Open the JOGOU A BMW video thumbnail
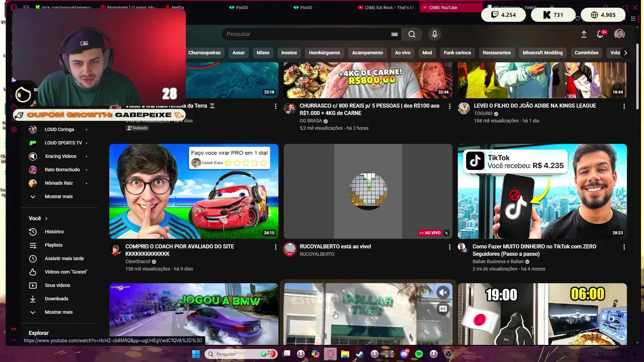This screenshot has height=362, width=644. pos(194,314)
